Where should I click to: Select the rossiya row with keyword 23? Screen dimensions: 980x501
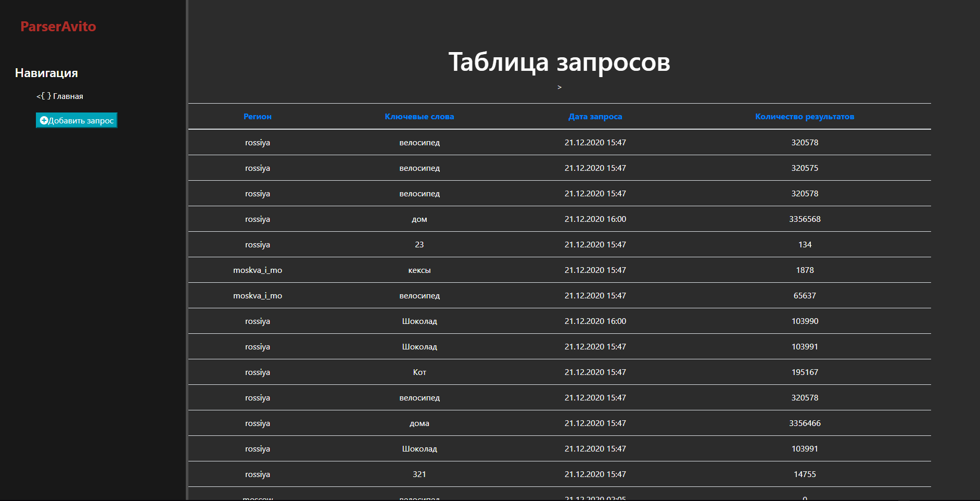point(419,244)
